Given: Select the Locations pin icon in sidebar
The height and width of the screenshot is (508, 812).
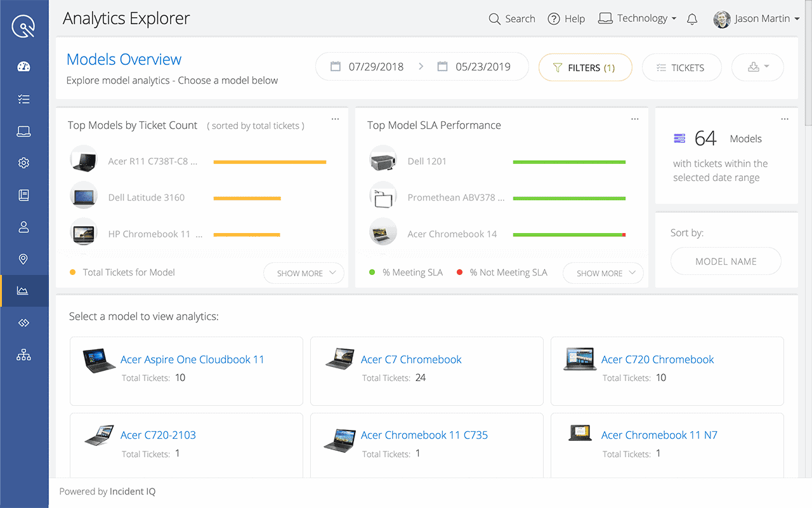Looking at the screenshot, I should tap(23, 258).
